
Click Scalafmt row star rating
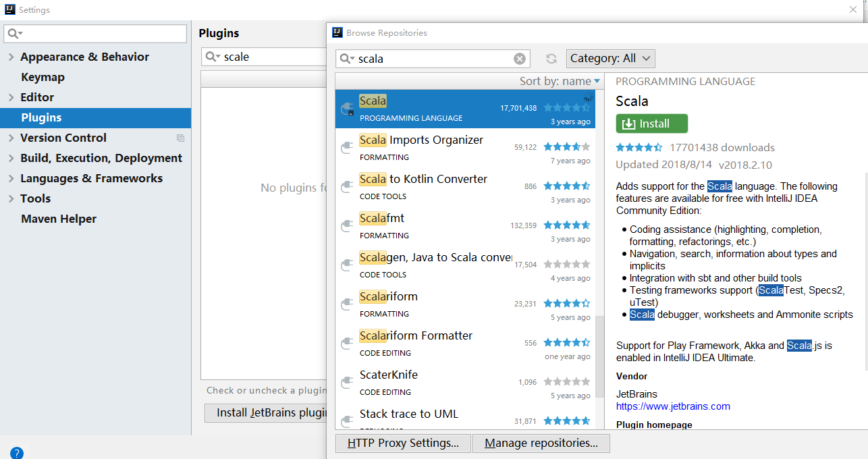pos(567,225)
